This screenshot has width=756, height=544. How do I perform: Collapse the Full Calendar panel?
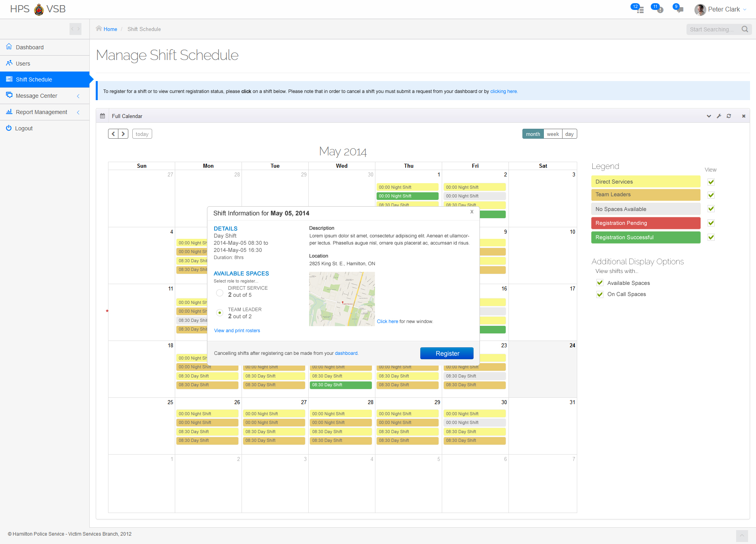click(x=709, y=116)
